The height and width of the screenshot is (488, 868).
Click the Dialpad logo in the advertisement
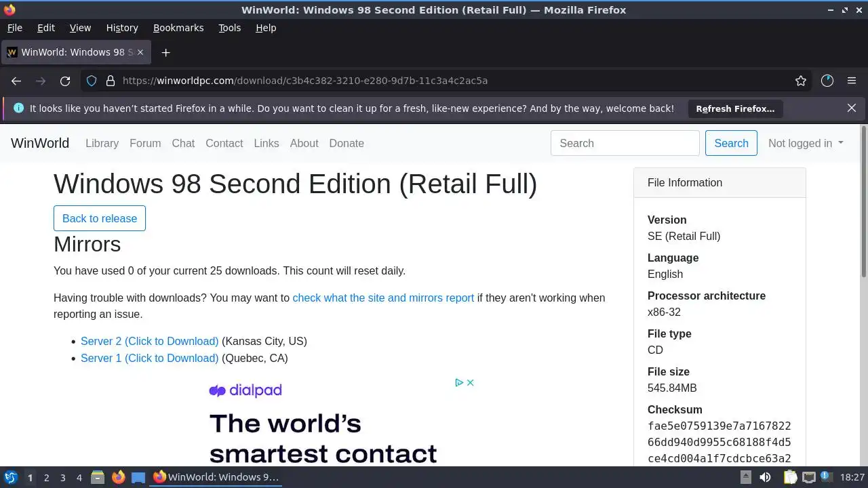click(x=245, y=390)
